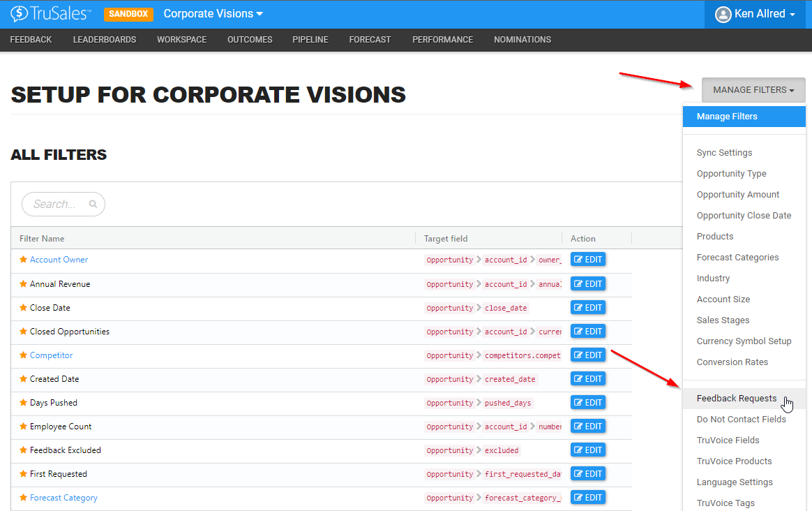812x511 pixels.
Task: Edit the Account Owner filter
Action: (588, 259)
